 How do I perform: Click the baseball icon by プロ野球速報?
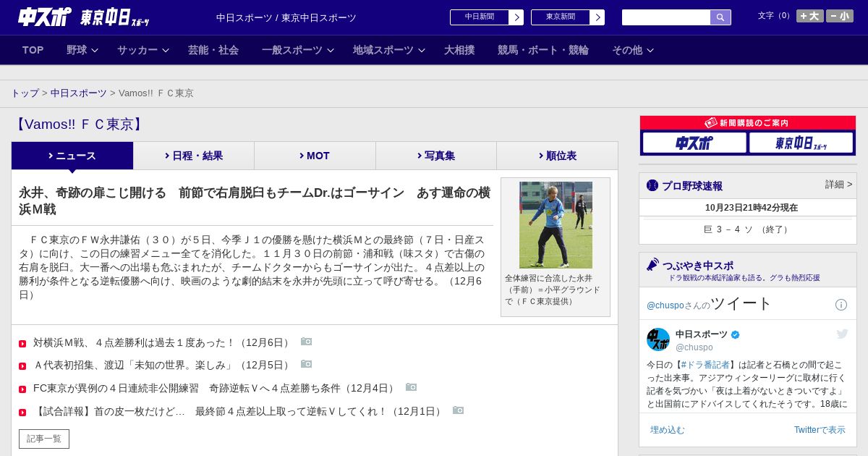coord(652,185)
